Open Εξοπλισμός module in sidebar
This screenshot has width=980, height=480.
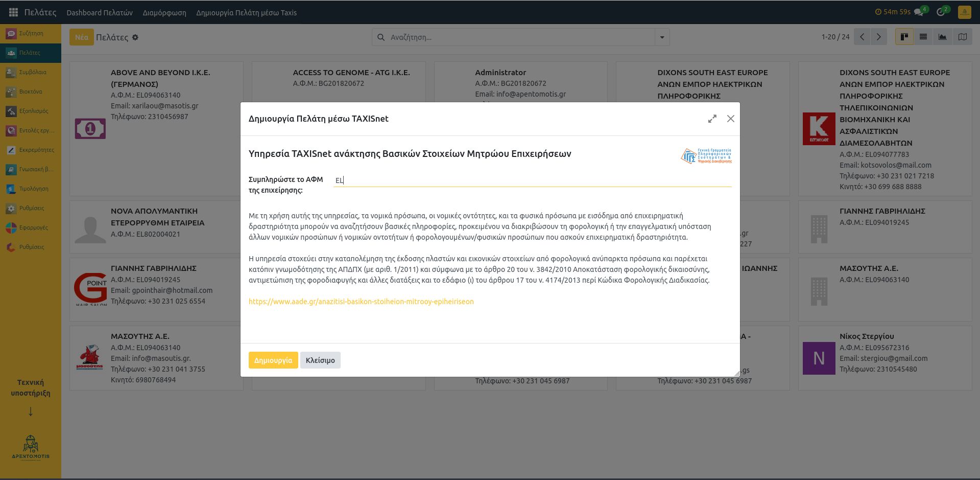pos(31,111)
